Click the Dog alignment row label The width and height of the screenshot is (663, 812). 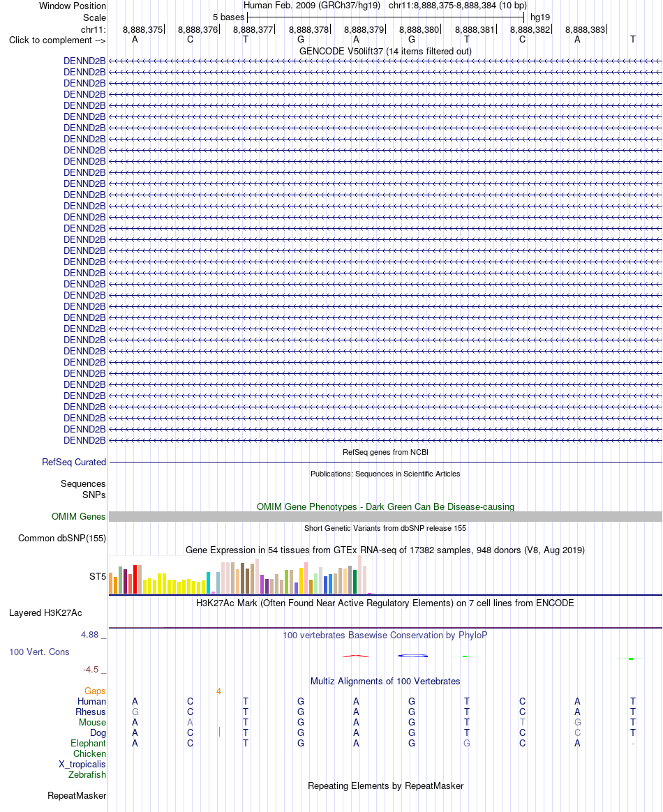point(98,732)
